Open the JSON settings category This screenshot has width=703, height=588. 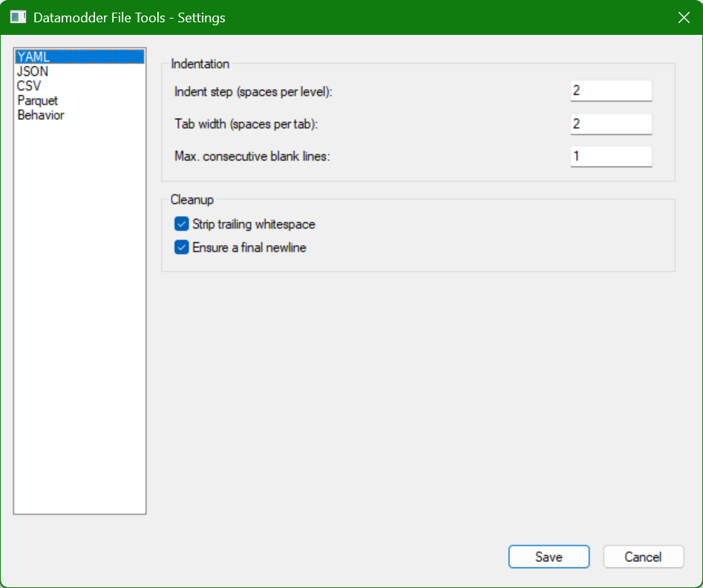click(80, 71)
